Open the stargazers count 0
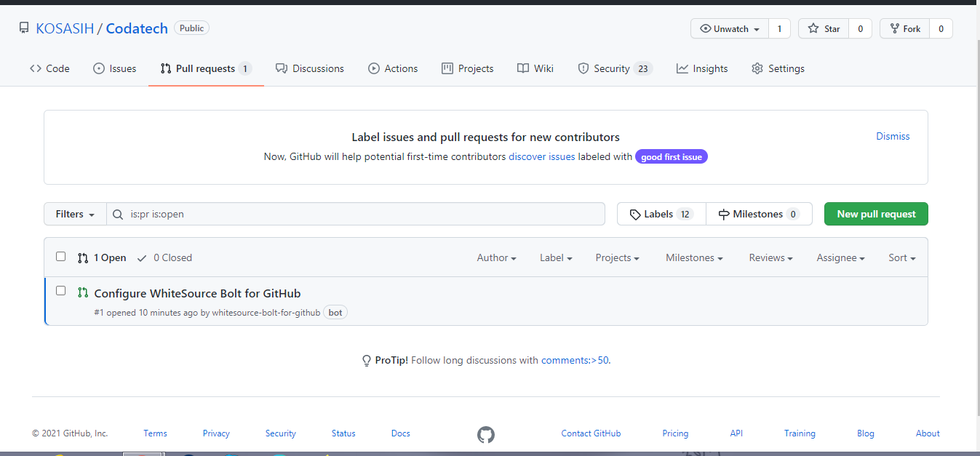Viewport: 980px width, 456px height. coord(860,29)
